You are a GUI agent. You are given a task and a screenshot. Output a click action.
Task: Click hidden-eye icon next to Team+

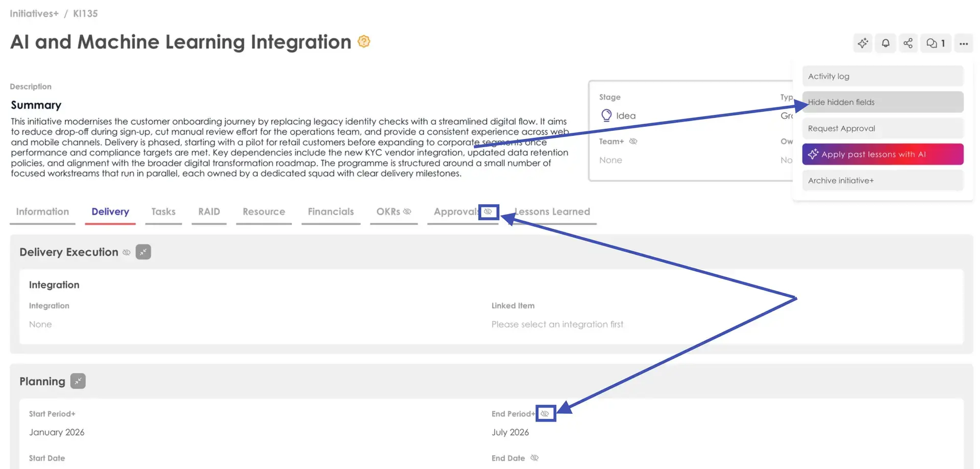[x=633, y=142]
